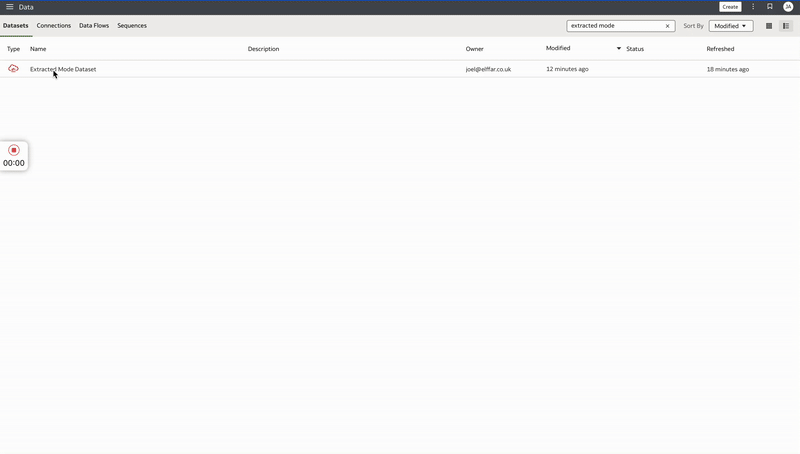Open the Modified sort-by dropdown
The width and height of the screenshot is (800, 454).
tap(731, 26)
